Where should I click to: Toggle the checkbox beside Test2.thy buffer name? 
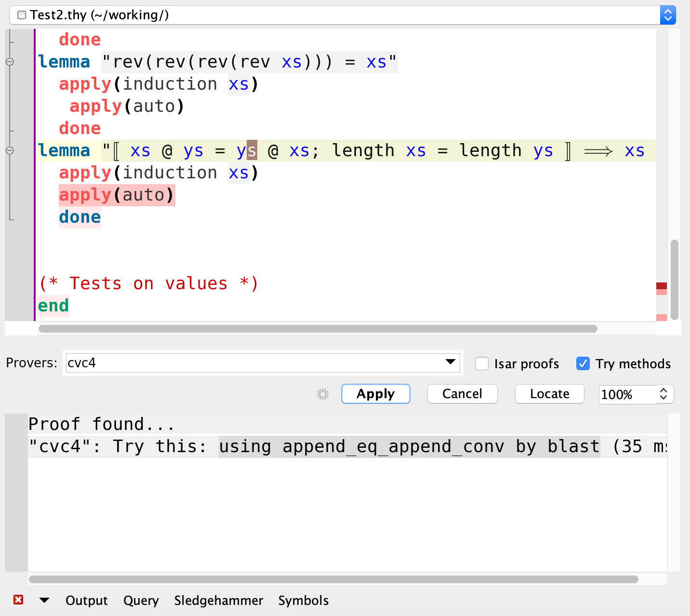22,15
